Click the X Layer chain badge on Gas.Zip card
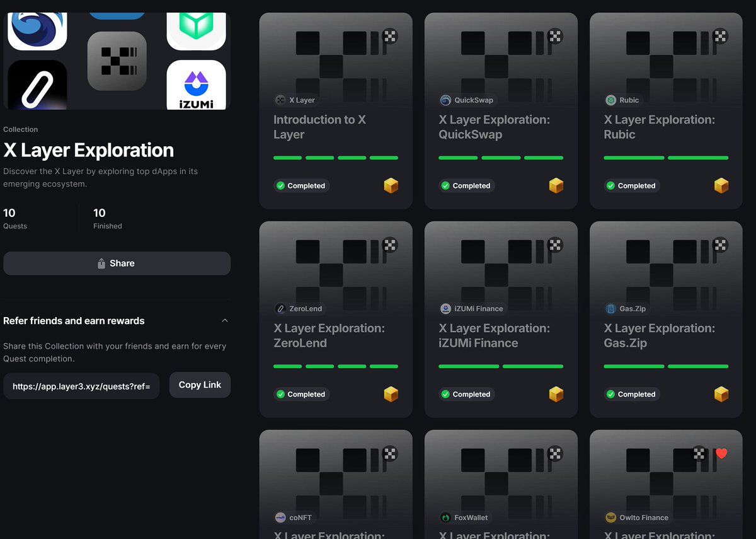Image resolution: width=756 pixels, height=539 pixels. [720, 245]
